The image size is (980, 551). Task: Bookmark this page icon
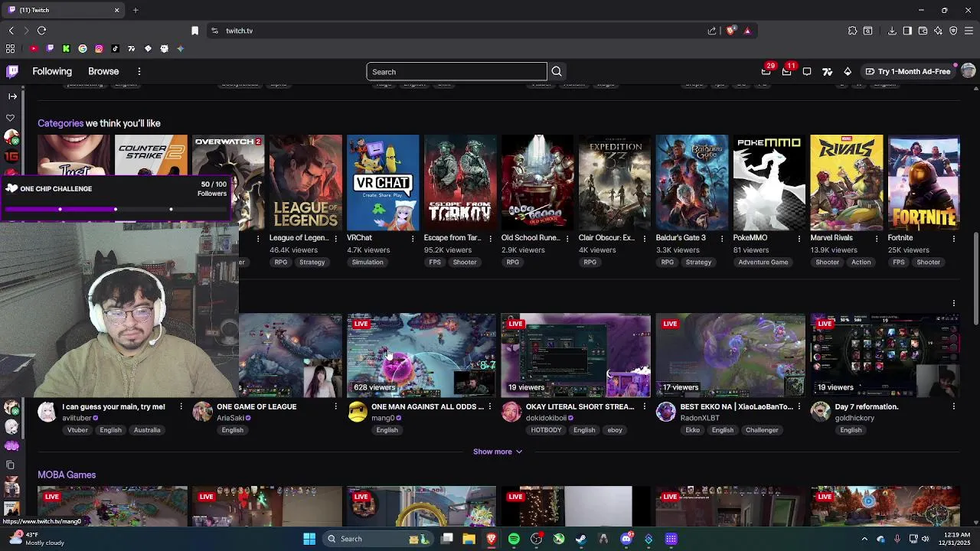point(194,31)
